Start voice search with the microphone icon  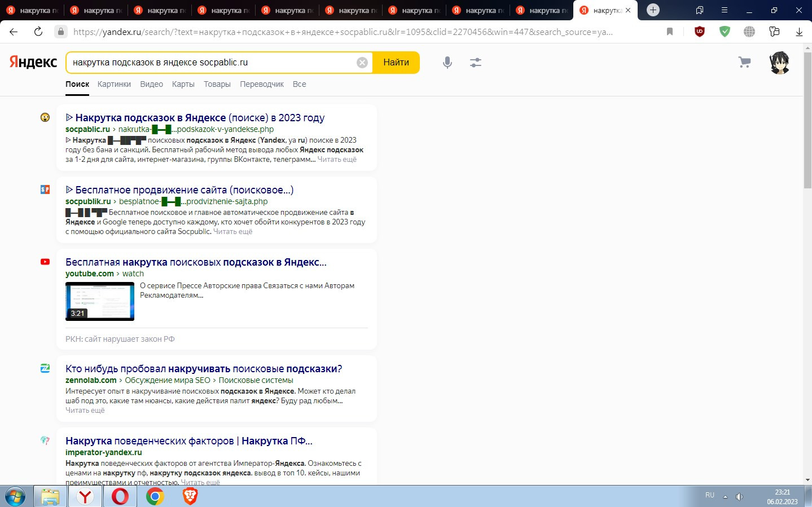[447, 63]
